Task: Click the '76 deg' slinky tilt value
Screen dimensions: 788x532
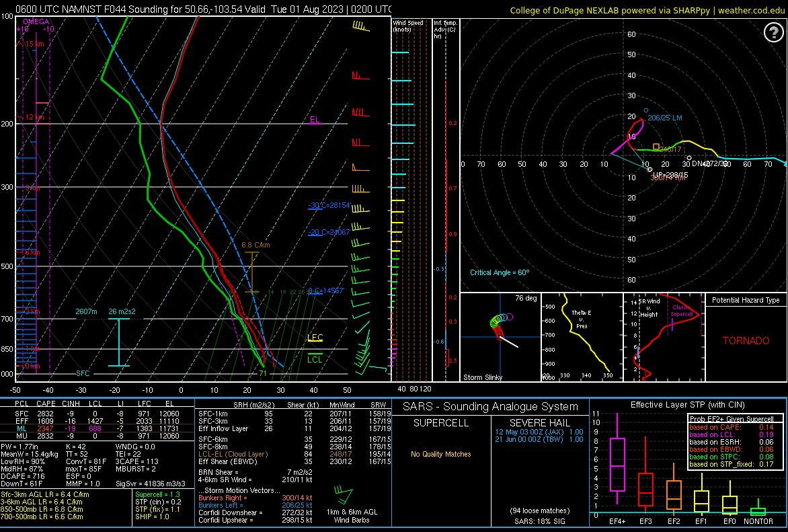Action: pos(526,298)
